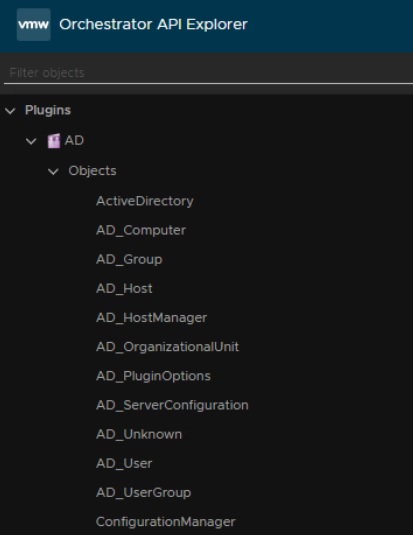Open the ActiveDirectory object
The width and height of the screenshot is (413, 535).
coord(145,201)
